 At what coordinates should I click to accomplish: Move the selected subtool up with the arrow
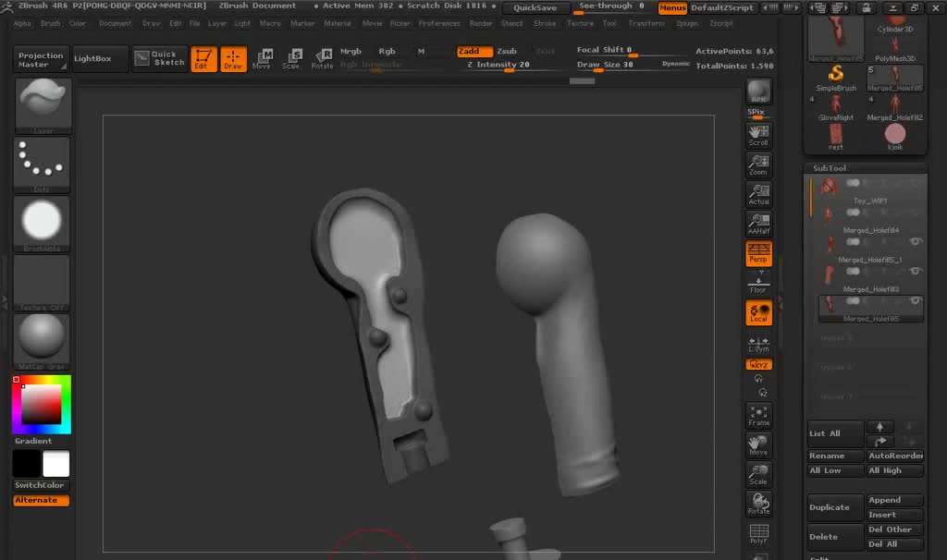pyautogui.click(x=879, y=426)
